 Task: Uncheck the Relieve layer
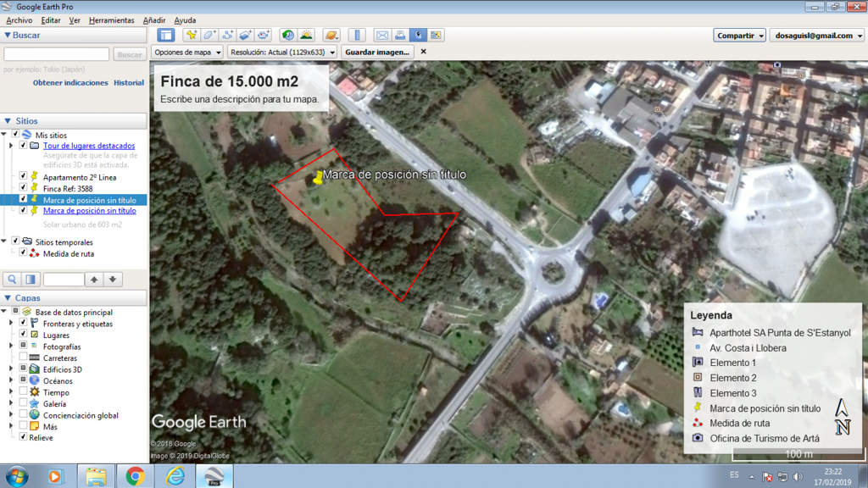23,437
